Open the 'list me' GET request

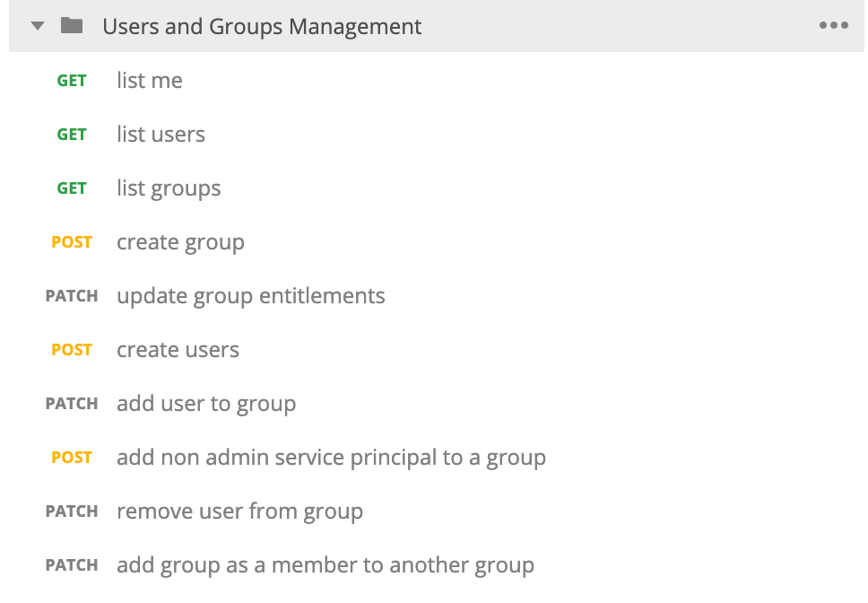[x=150, y=81]
